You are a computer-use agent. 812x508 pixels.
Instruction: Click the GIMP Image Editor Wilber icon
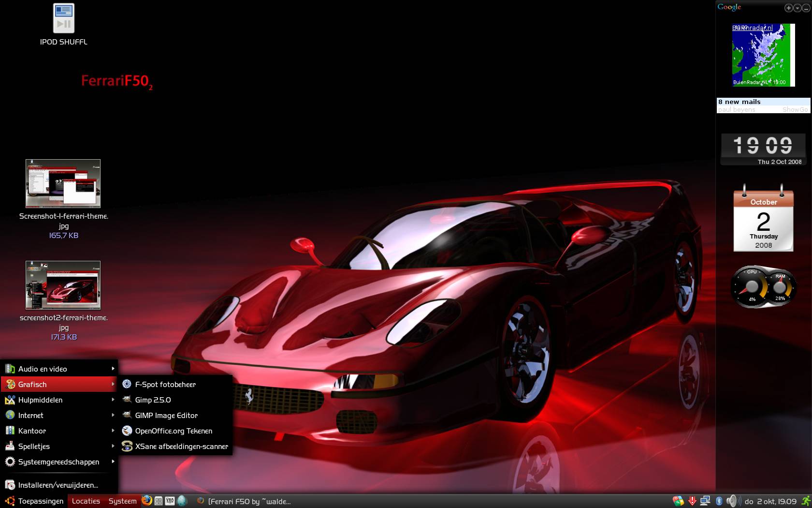coord(127,415)
